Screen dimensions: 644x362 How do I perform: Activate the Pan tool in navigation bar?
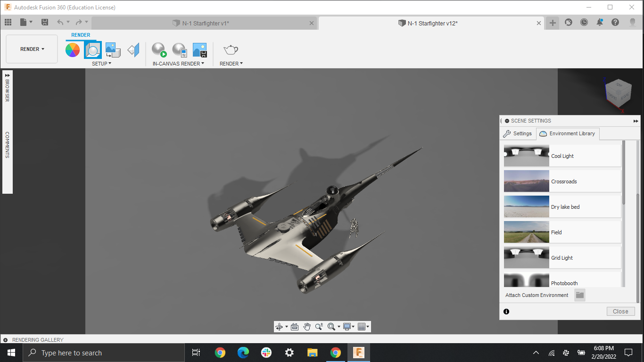(307, 326)
